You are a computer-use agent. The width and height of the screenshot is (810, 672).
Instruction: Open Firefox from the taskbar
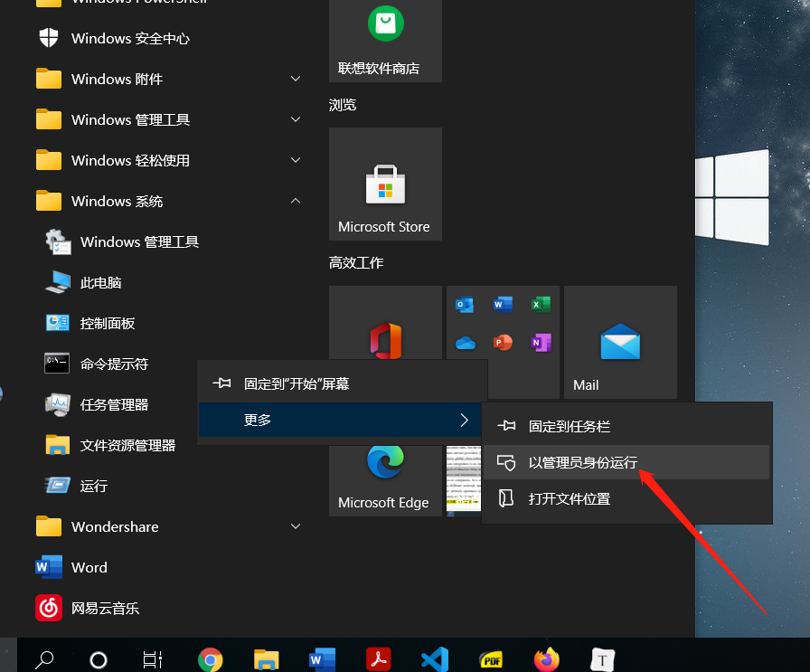point(547,659)
